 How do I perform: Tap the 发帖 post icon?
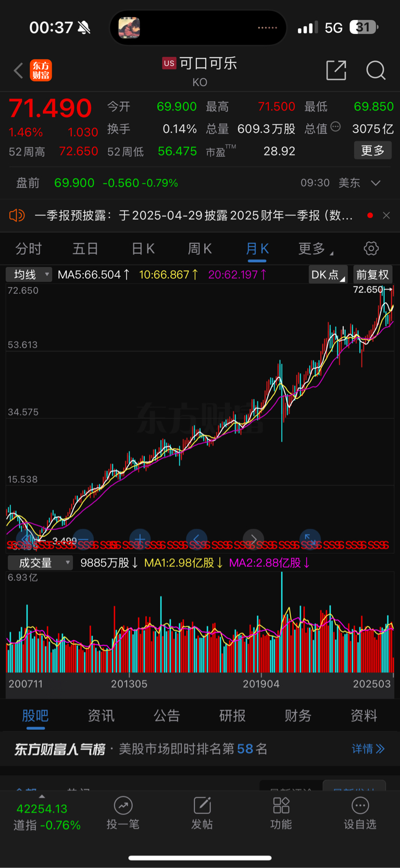(202, 805)
